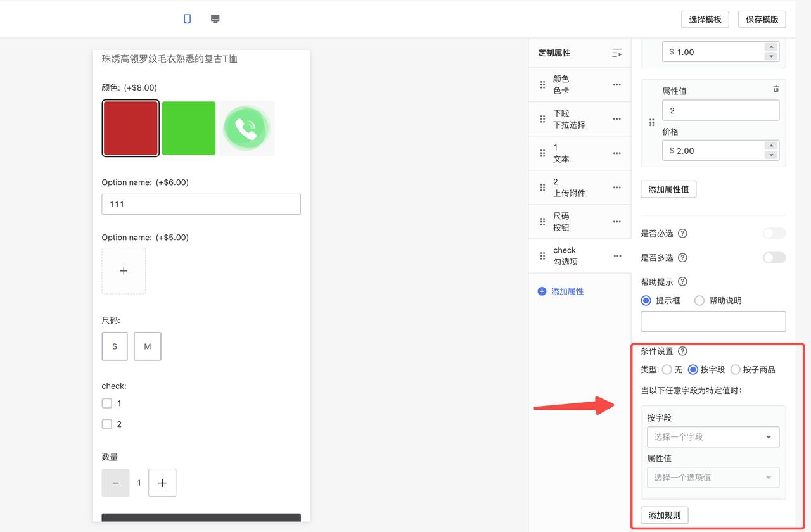Viewport: 811px width, 532px height.
Task: Select the 下啦 下拉选择 attribute
Action: point(580,119)
